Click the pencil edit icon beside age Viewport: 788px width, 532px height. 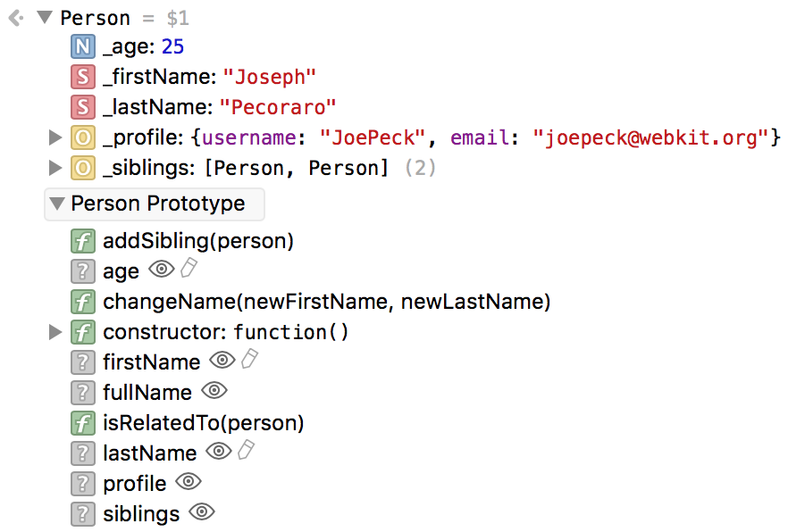click(189, 268)
